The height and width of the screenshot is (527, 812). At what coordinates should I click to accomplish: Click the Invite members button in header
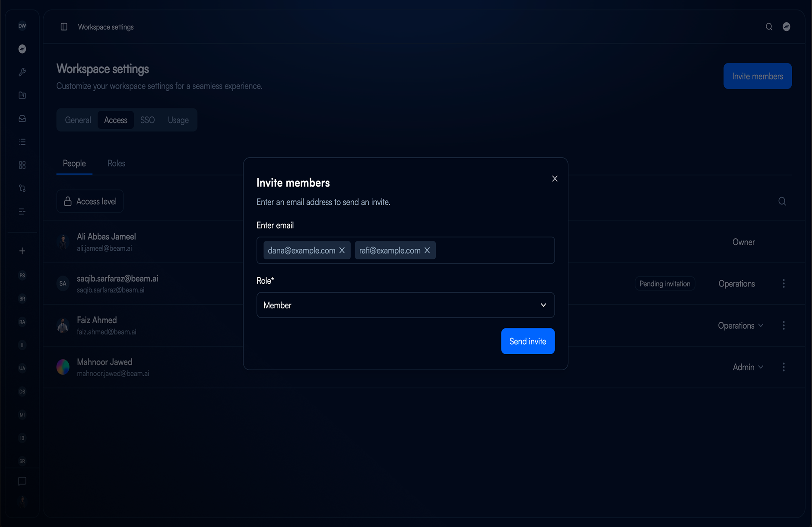pyautogui.click(x=758, y=76)
